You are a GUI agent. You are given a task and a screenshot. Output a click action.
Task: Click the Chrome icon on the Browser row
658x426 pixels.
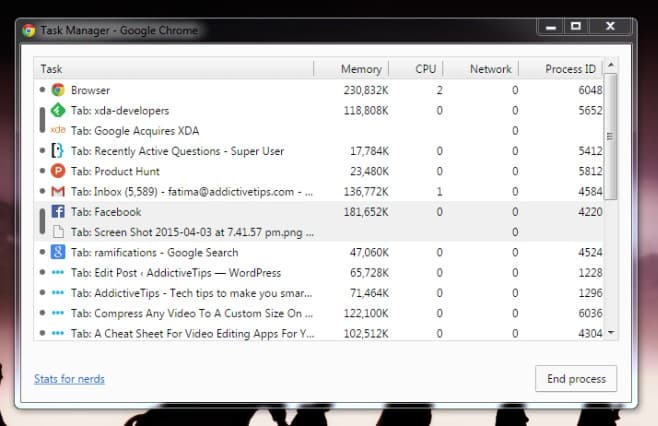[58, 90]
